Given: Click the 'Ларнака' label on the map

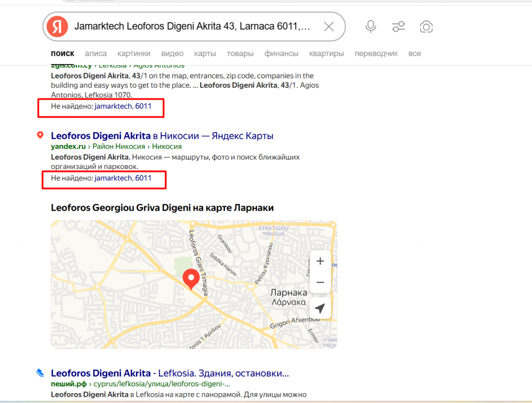Looking at the screenshot, I should pyautogui.click(x=288, y=292).
